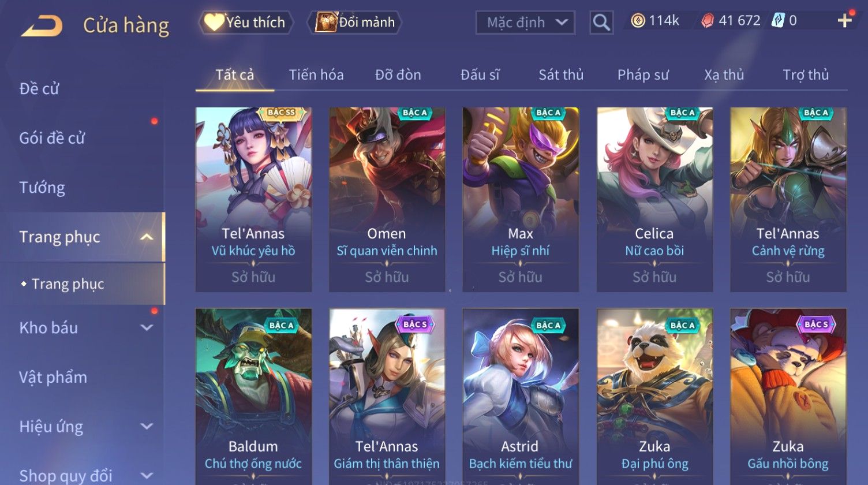The width and height of the screenshot is (868, 485).
Task: Select the Tiến hóa tab
Action: (x=316, y=74)
